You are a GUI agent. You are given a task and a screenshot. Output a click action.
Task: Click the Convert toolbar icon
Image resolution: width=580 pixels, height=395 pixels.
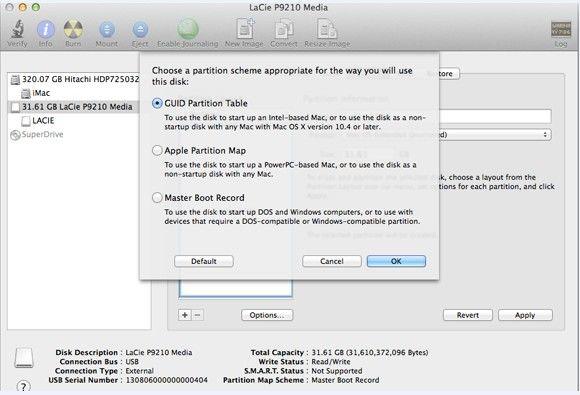coord(284,29)
